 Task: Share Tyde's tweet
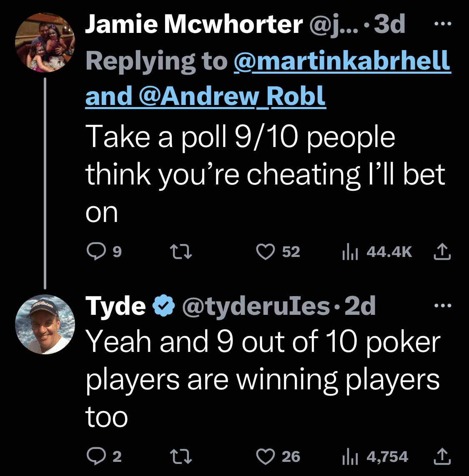442,456
